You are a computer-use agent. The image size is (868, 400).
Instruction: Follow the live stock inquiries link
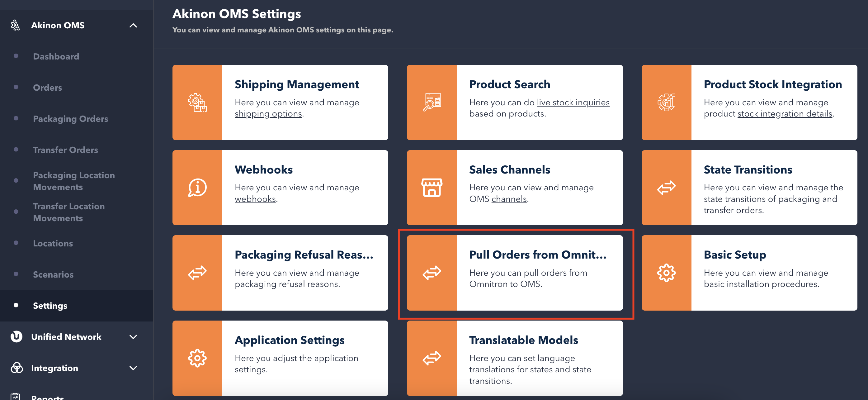(573, 102)
